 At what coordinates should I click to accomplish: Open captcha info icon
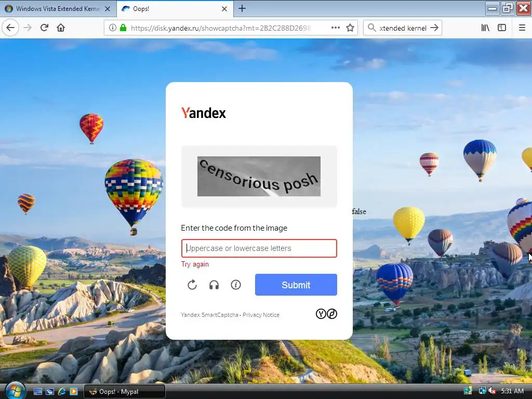click(x=236, y=285)
